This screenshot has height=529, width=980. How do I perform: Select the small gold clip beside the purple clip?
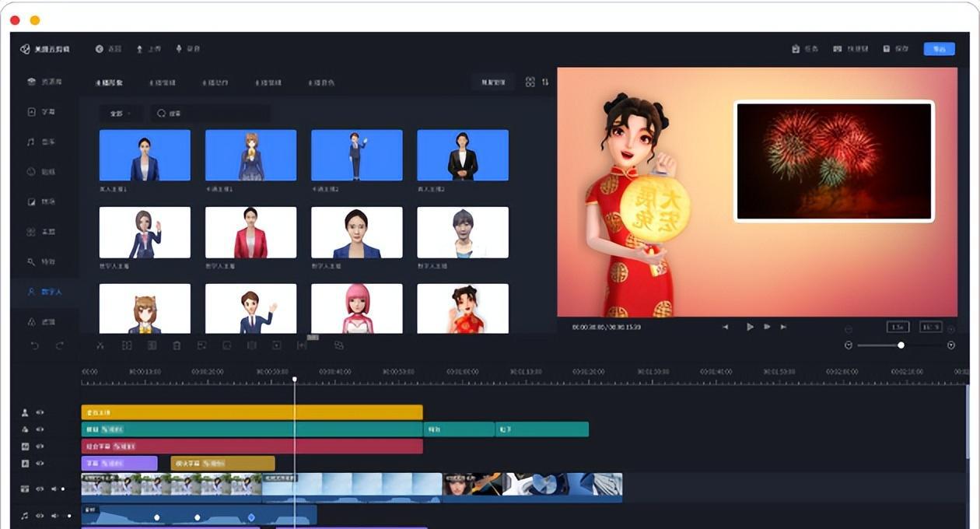[x=222, y=464]
